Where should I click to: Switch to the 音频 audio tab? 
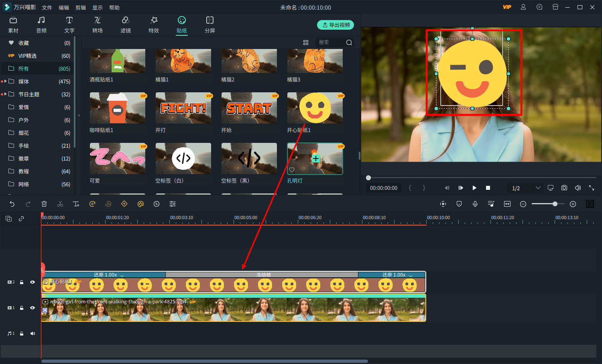coord(41,24)
